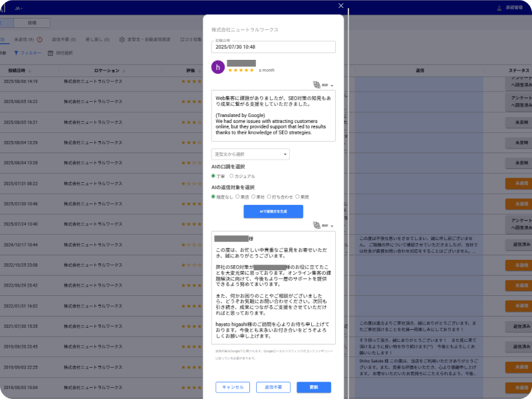This screenshot has height=399, width=532.
Task: Click the blue AIで返信文を生成 button
Action: coord(273,211)
